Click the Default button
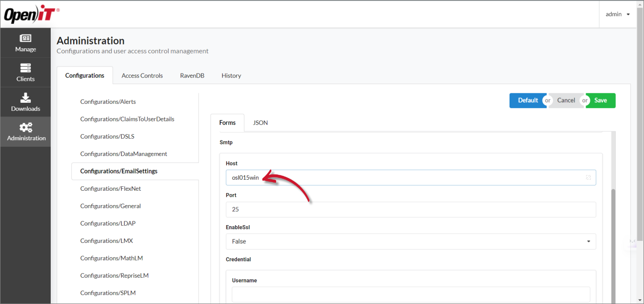 click(528, 100)
